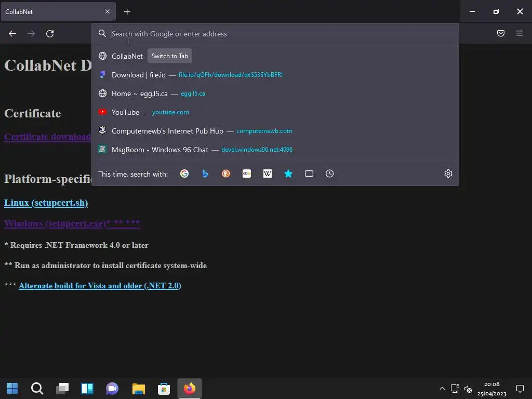532x399 pixels.
Task: Open File Explorer from taskbar
Action: pyautogui.click(x=138, y=388)
